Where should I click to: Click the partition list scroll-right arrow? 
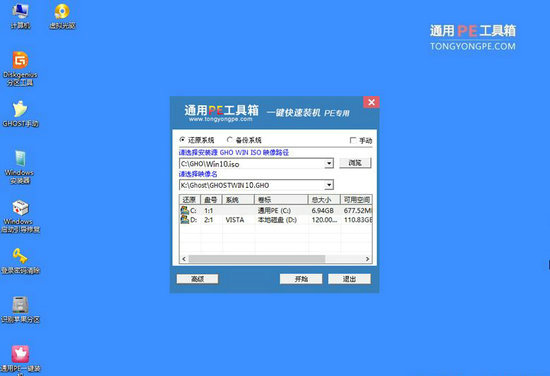click(367, 259)
